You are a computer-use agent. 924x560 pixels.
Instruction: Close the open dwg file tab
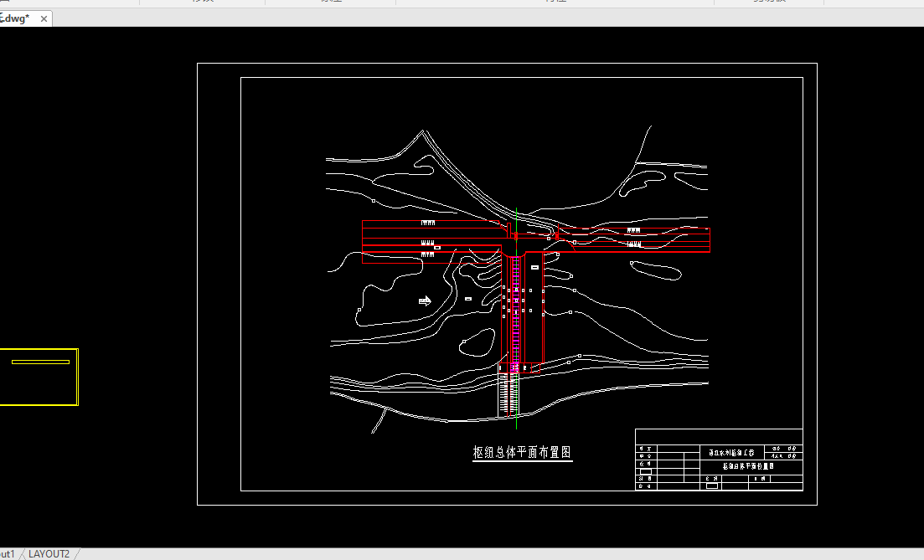pyautogui.click(x=44, y=18)
